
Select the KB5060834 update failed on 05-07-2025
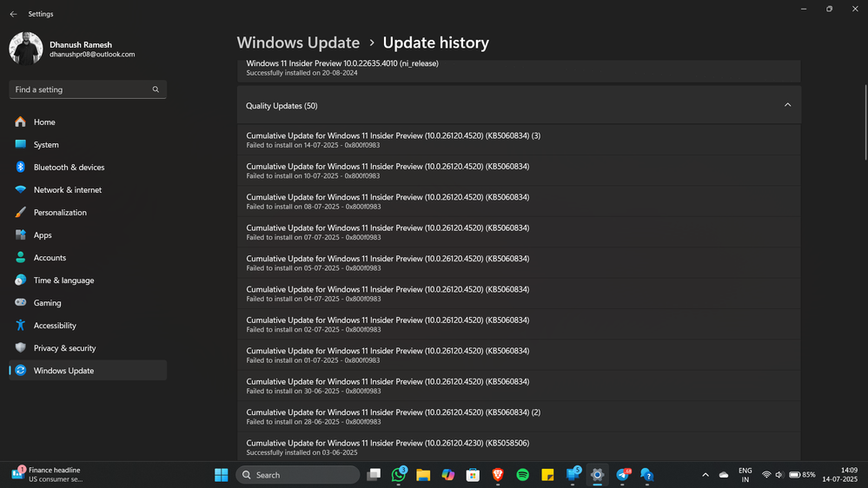[519, 263]
